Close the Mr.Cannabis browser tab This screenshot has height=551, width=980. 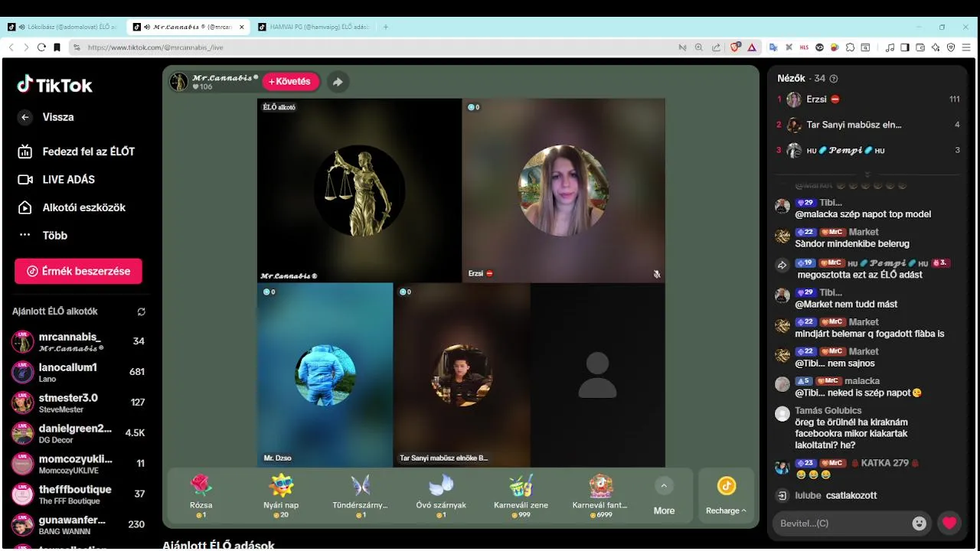point(242,27)
